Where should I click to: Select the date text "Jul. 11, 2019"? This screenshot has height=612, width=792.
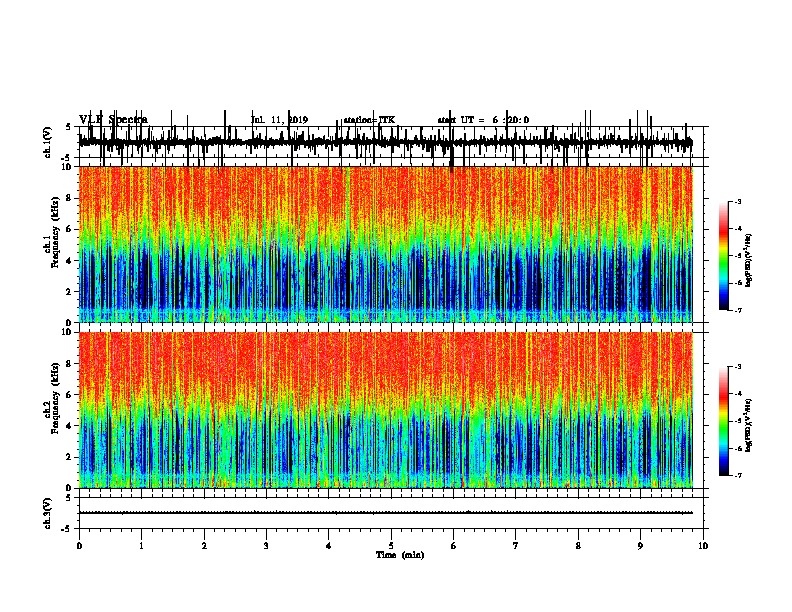click(279, 120)
